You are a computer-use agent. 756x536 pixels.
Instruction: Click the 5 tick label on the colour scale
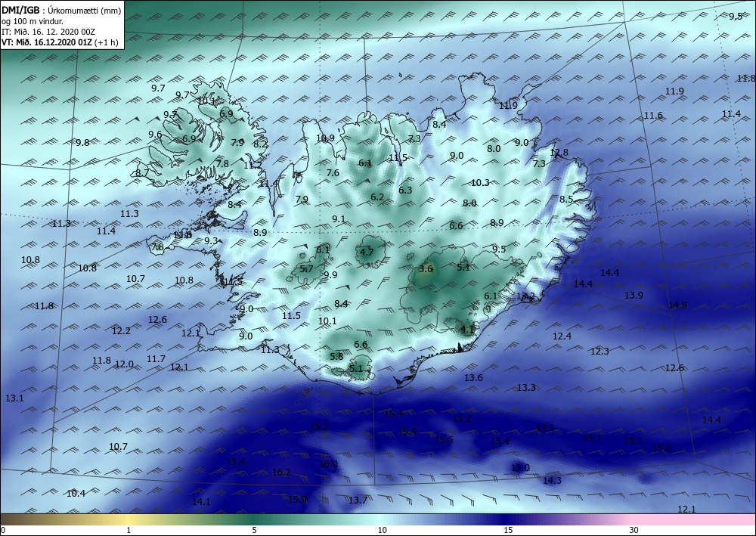[x=254, y=530]
